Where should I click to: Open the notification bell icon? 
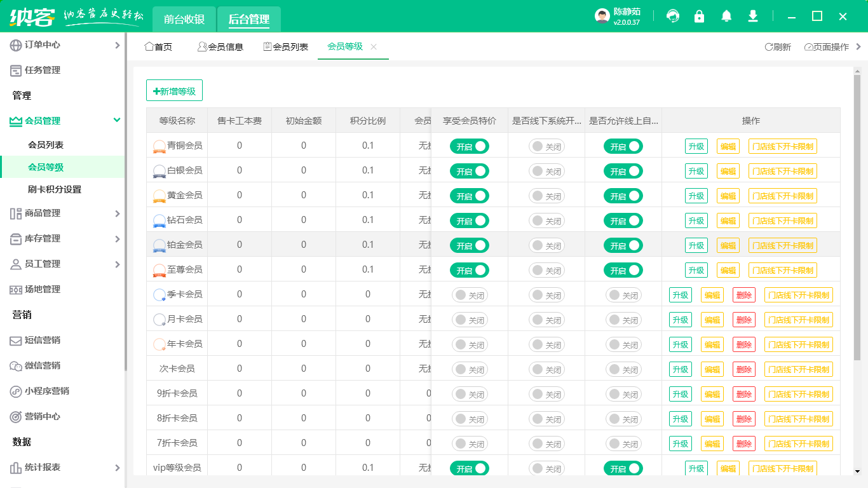point(726,17)
